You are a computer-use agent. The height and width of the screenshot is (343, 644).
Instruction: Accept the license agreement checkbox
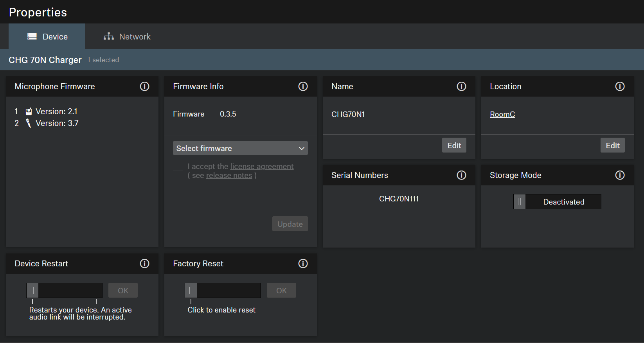pyautogui.click(x=178, y=166)
